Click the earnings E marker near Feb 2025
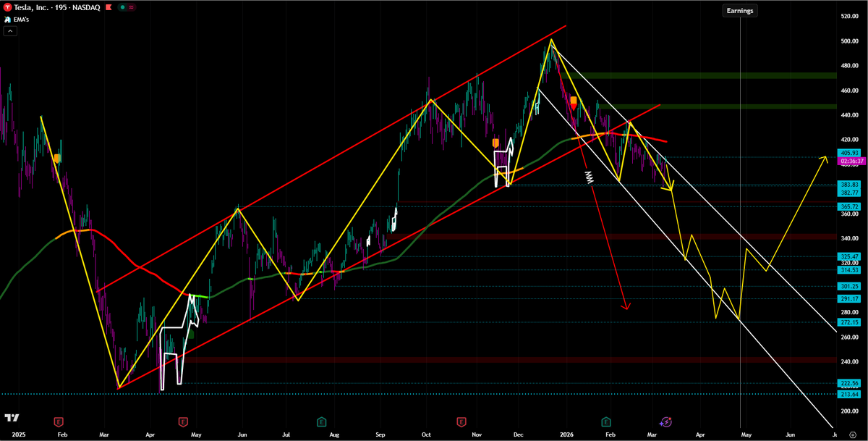This screenshot has height=441, width=868. pyautogui.click(x=59, y=421)
